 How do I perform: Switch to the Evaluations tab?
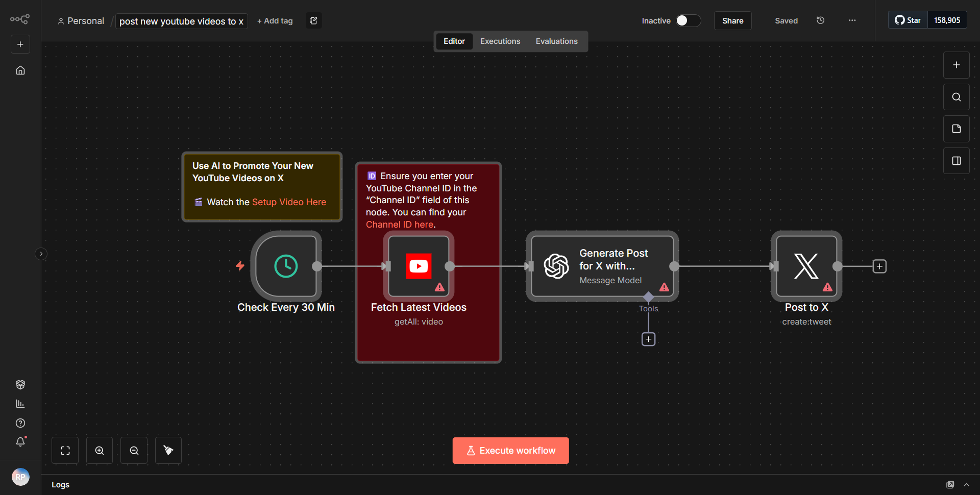pyautogui.click(x=556, y=41)
